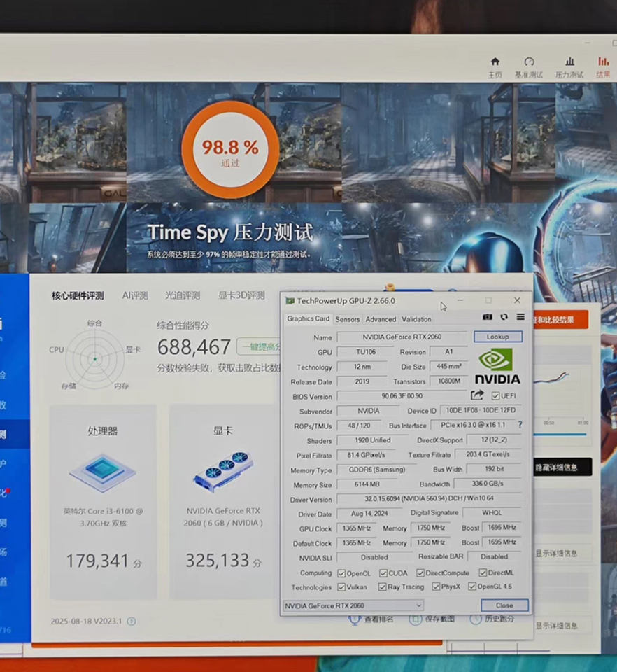Click the GPU-Z Close button
The height and width of the screenshot is (672, 617).
(x=504, y=605)
